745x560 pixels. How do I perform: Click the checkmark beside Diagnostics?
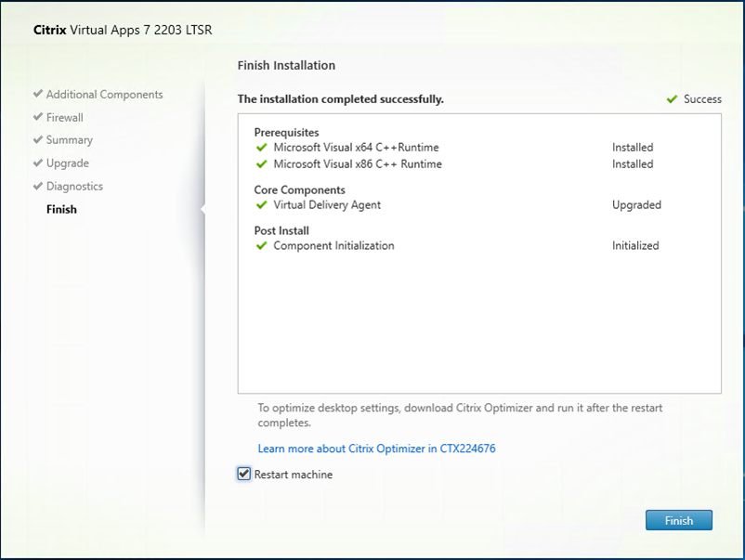pyautogui.click(x=38, y=186)
